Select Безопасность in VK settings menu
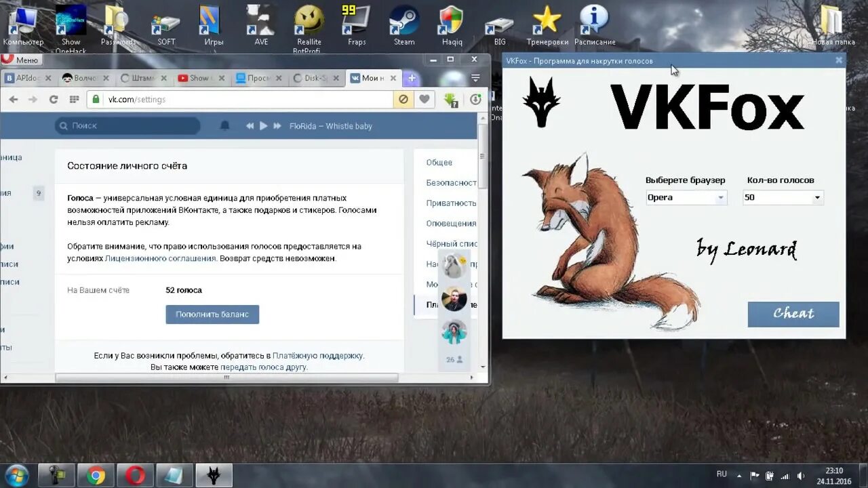868x488 pixels. pos(451,183)
